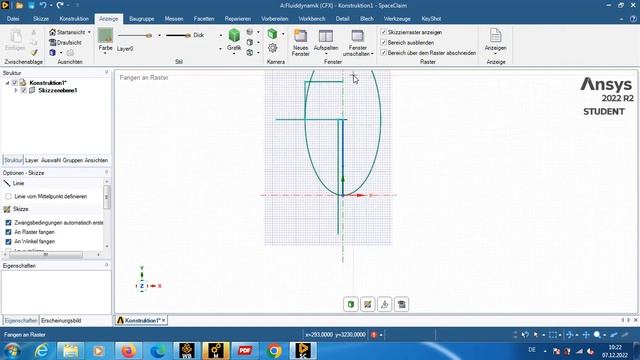Click the pan arrows status bar icon
640x360 pixels.
586,335
